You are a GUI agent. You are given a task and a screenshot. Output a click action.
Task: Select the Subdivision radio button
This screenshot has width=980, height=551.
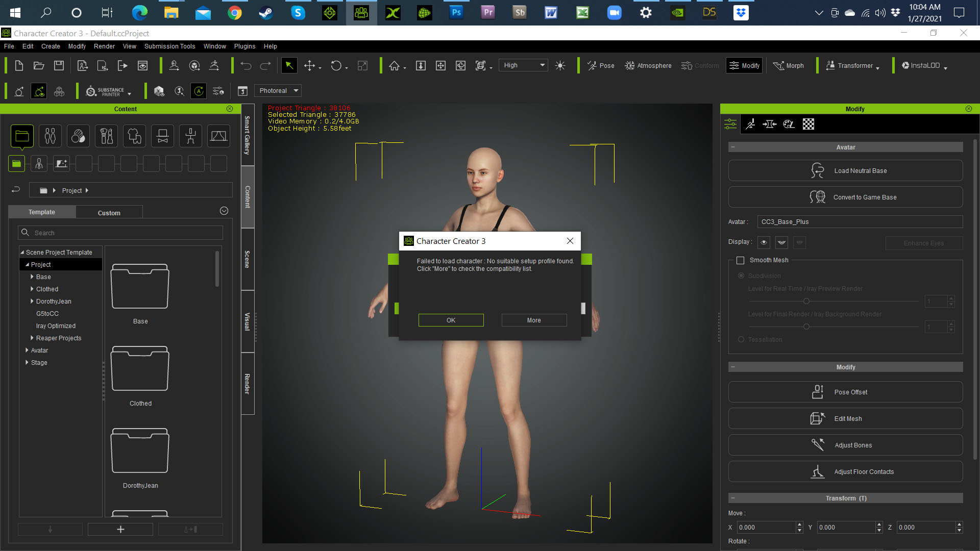tap(741, 275)
